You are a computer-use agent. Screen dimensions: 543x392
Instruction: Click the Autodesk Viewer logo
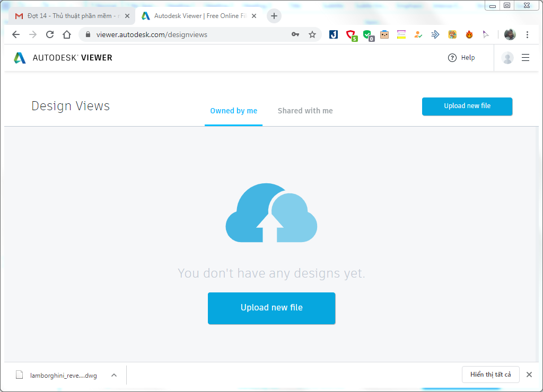click(63, 58)
